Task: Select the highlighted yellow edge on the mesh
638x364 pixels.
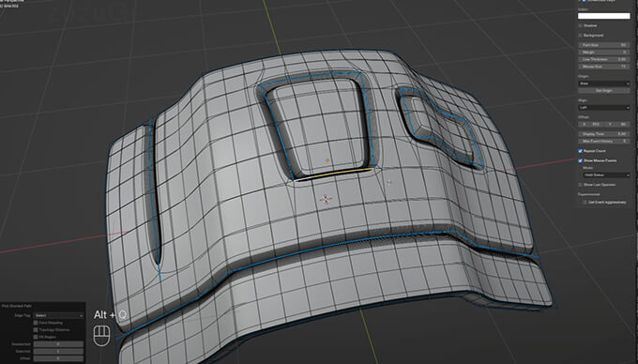Action: [x=334, y=174]
